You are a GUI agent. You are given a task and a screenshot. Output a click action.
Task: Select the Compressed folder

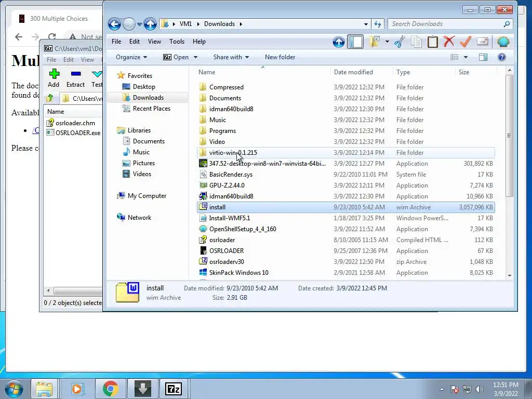(x=345, y=87)
